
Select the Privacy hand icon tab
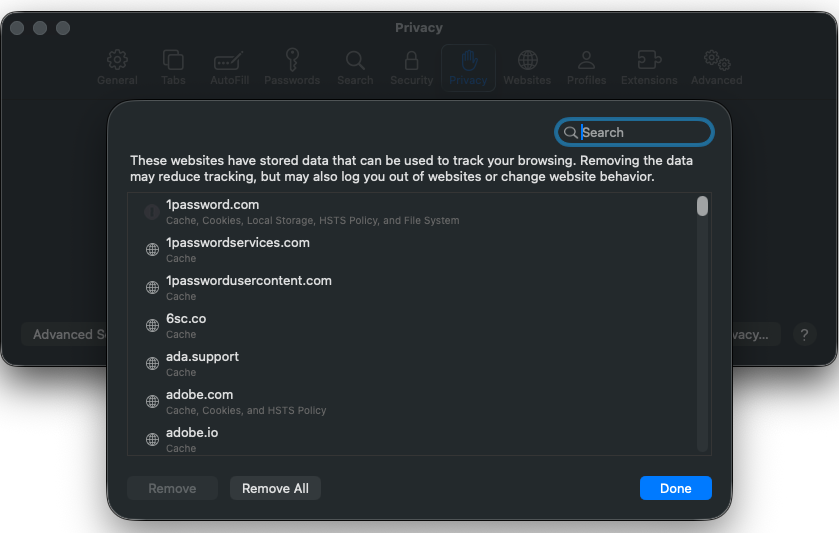pos(468,67)
